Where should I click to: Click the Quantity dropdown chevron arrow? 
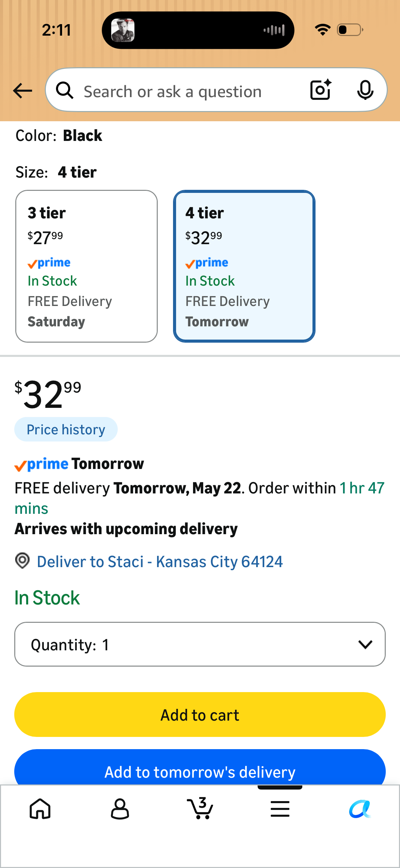click(365, 644)
